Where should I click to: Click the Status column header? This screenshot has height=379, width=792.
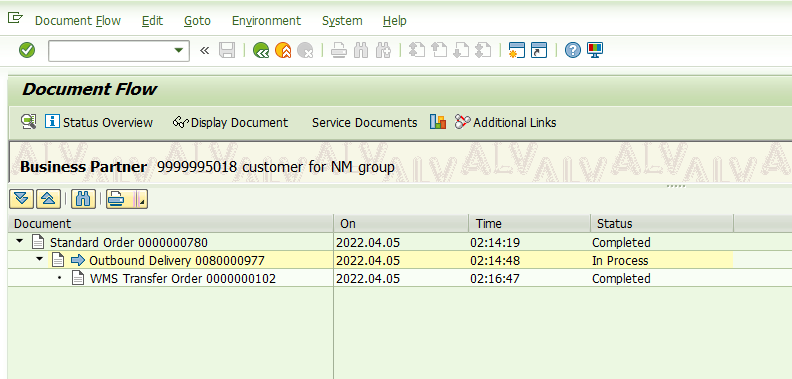coord(662,223)
